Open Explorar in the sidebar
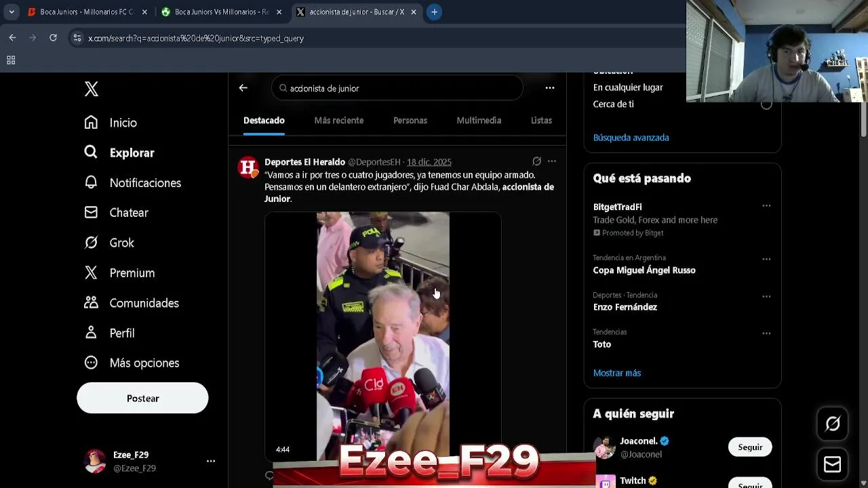Image resolution: width=868 pixels, height=488 pixels. click(x=119, y=152)
